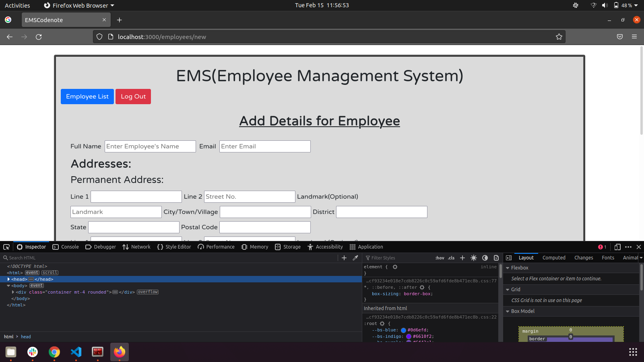Bookmark this page with the star icon
Viewport: 644px width, 362px height.
(x=559, y=37)
